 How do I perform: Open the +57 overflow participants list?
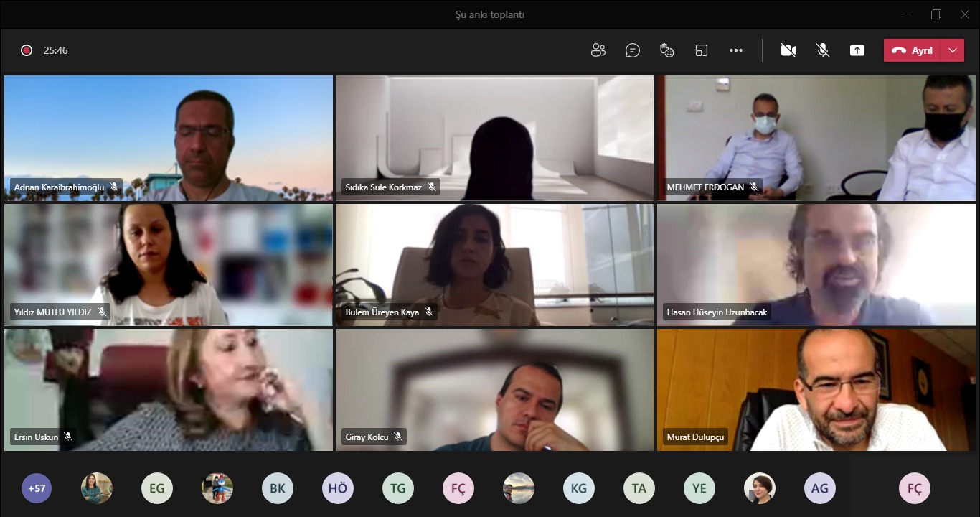(x=37, y=488)
